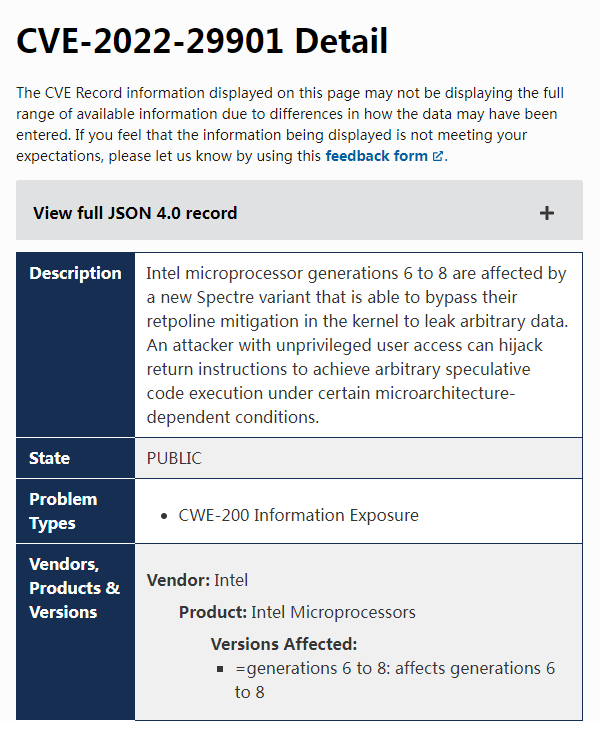Click the Versions Affected label

(284, 644)
